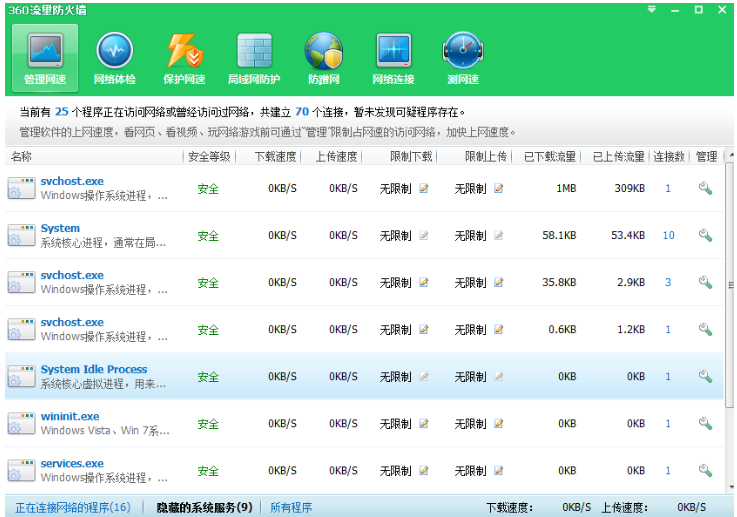Open manage wrench for System process

705,235
